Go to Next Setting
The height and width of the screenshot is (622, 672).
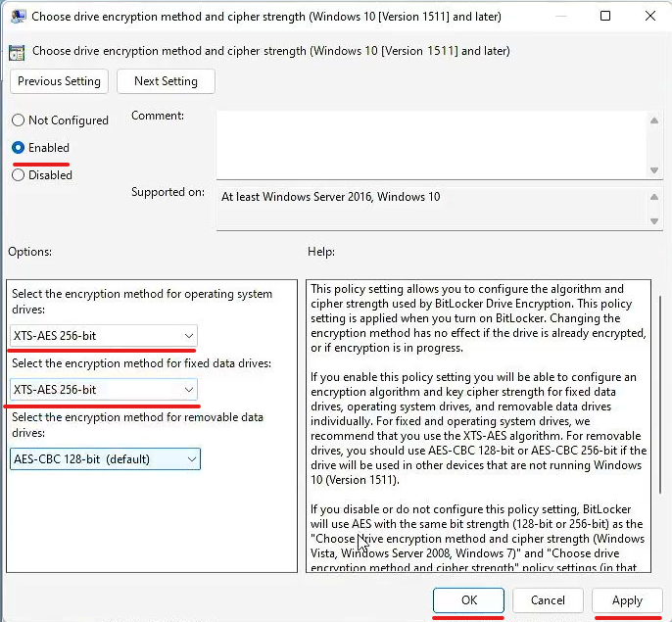pyautogui.click(x=166, y=81)
